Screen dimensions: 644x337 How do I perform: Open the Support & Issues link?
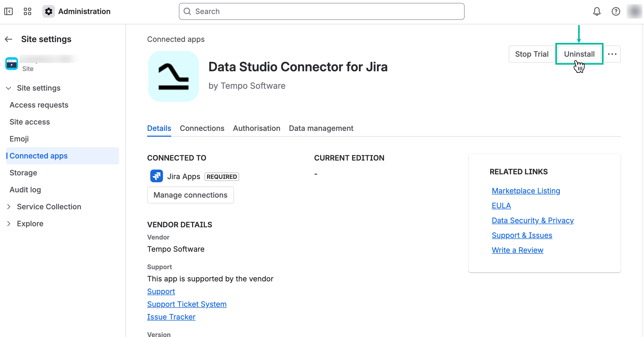522,235
